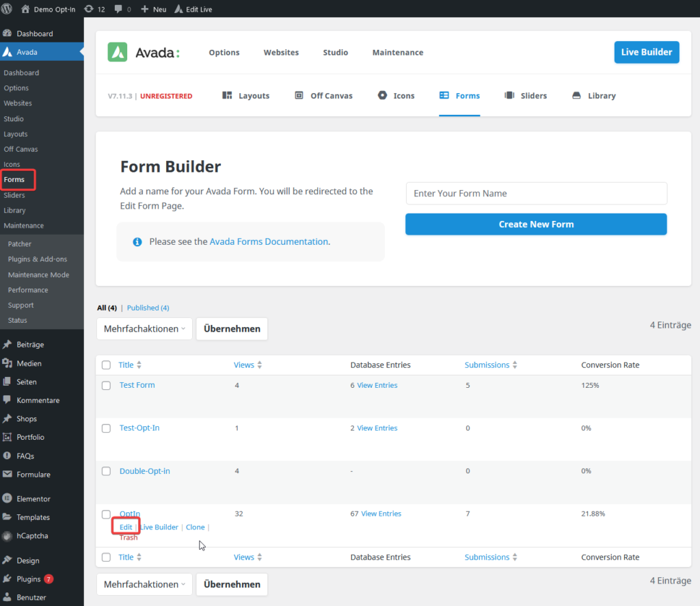The height and width of the screenshot is (606, 700).
Task: Open View Entries for Test Form
Action: (377, 385)
